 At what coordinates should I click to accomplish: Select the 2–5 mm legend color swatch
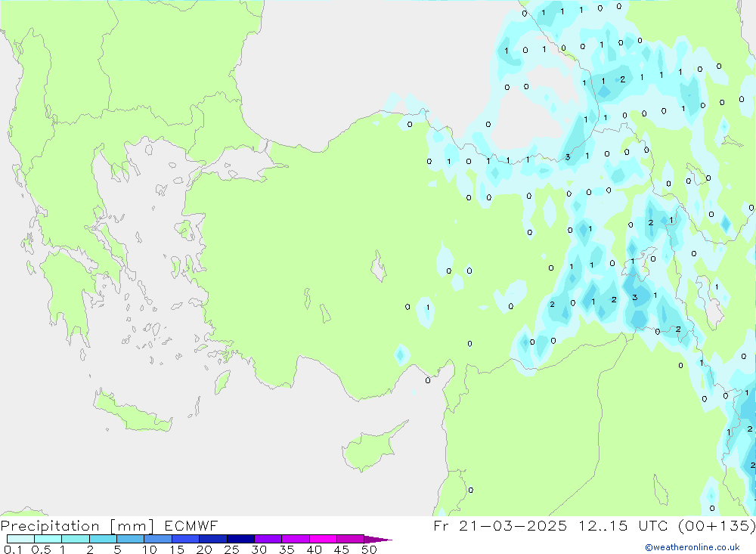[103, 539]
